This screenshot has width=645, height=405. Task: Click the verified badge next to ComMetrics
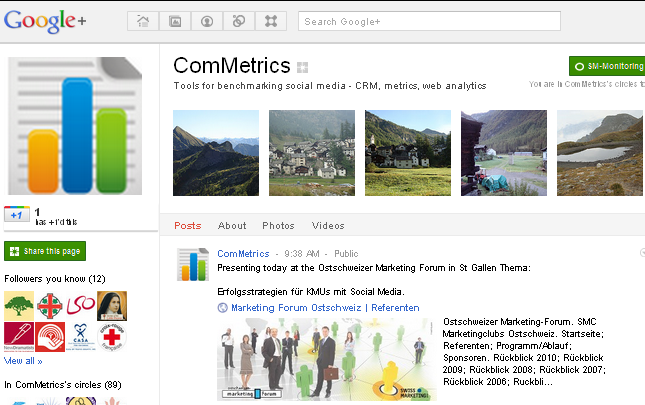(x=302, y=67)
